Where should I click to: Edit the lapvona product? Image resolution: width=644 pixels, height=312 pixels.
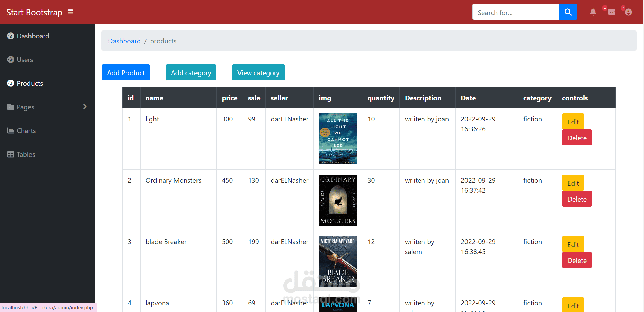click(x=573, y=305)
